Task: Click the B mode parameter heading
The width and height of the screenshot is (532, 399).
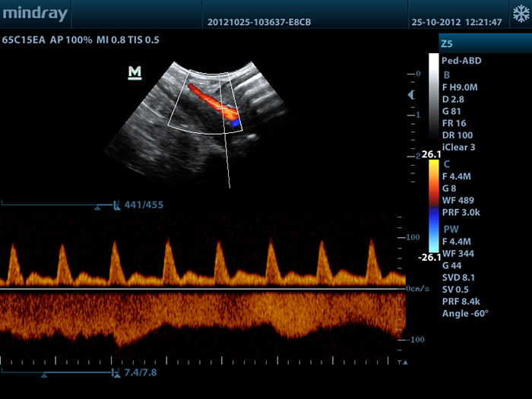Action: (x=446, y=74)
